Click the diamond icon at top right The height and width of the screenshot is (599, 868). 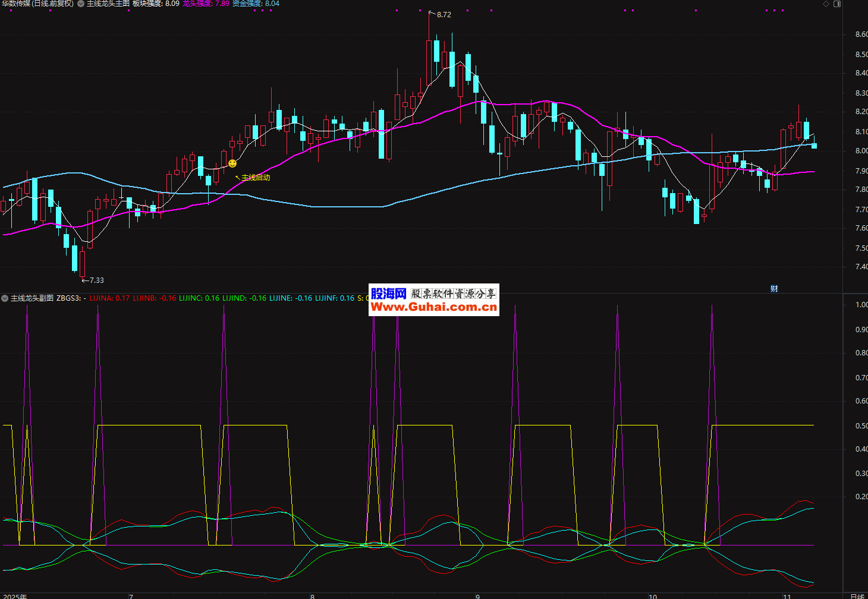click(x=826, y=4)
